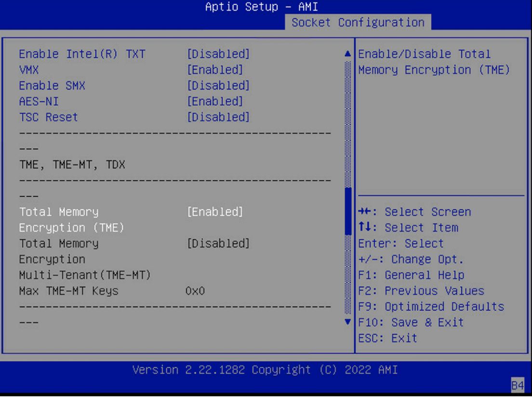Toggle the VMX [Enabled] value

215,70
